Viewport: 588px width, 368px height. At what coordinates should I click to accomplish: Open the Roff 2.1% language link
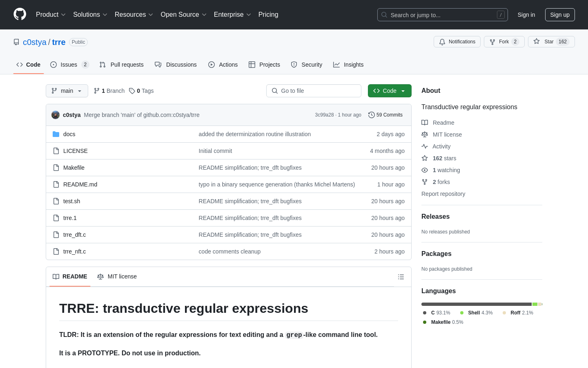pyautogui.click(x=518, y=313)
